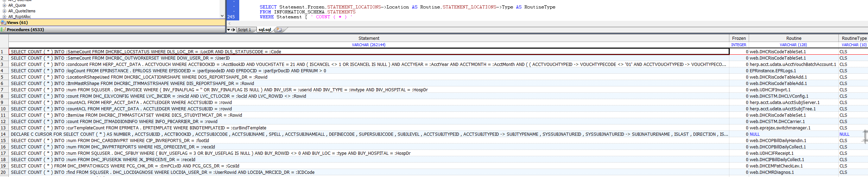Click routine herp.acct.udata.uAcctSubjTree.1
This screenshot has height=177, width=868.
pyautogui.click(x=794, y=109)
